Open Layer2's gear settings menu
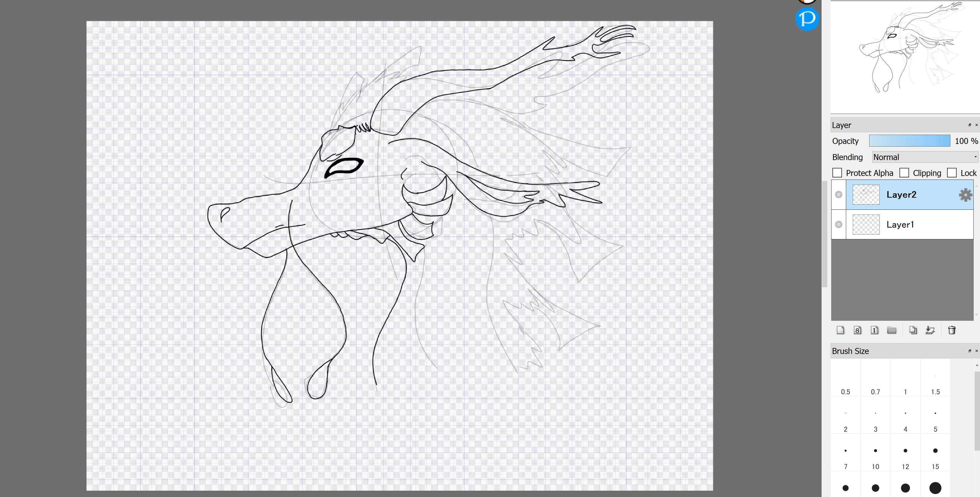Screen dimensions: 980x497 tap(965, 194)
